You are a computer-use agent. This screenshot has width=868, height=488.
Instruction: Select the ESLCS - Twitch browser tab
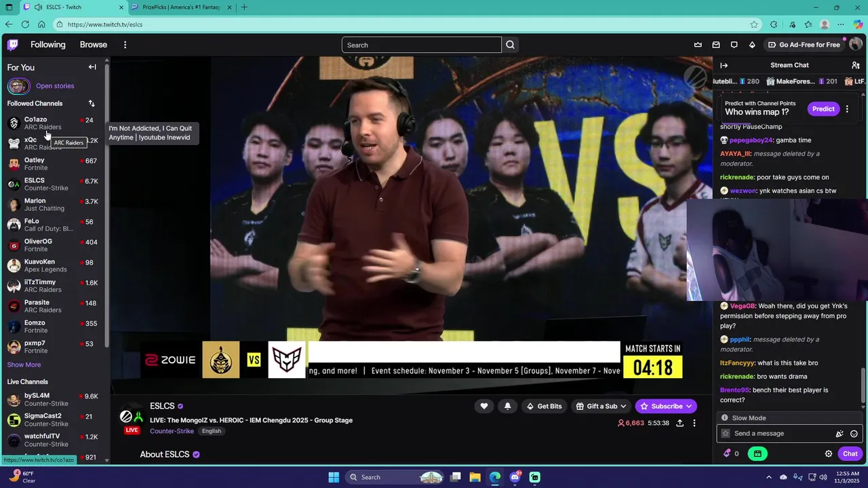[73, 7]
